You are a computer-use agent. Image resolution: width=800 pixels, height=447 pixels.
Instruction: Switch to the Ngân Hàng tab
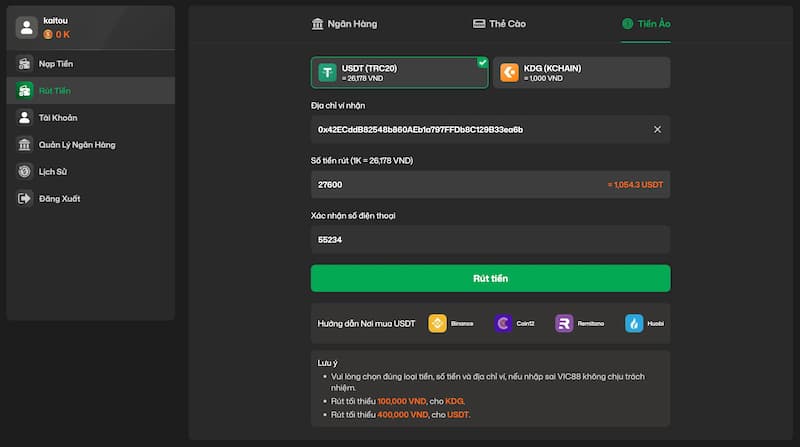pos(345,23)
